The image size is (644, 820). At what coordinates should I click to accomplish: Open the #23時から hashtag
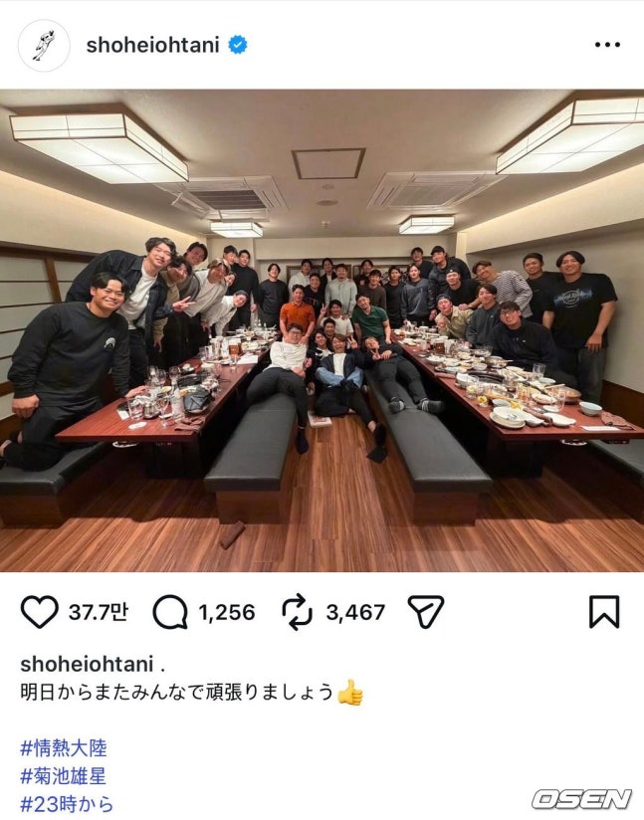(x=67, y=804)
